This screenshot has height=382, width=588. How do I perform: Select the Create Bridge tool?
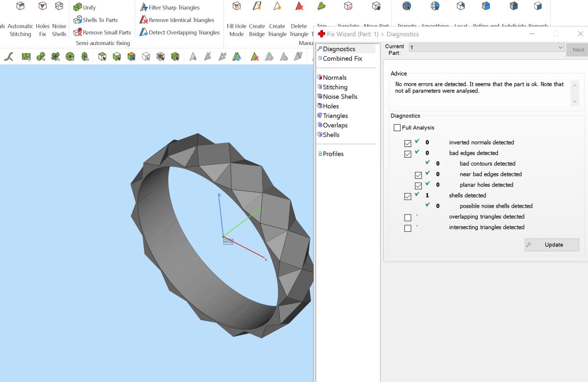257,7
